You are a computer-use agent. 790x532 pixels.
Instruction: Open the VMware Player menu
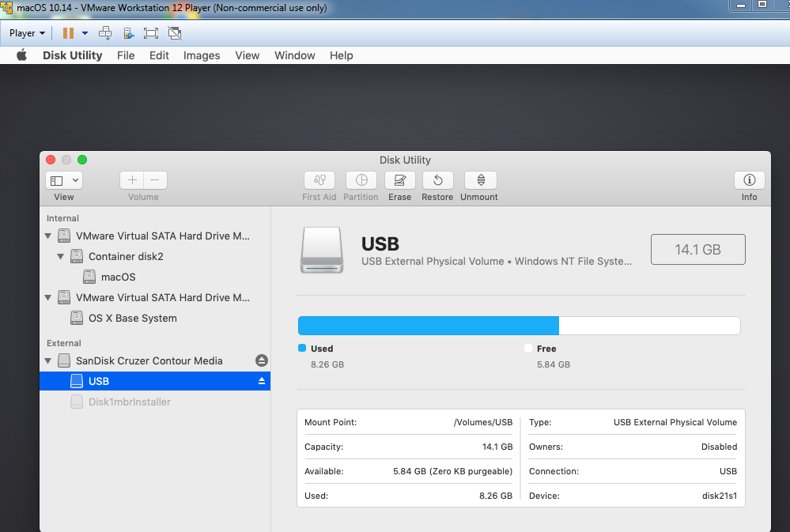click(x=27, y=33)
